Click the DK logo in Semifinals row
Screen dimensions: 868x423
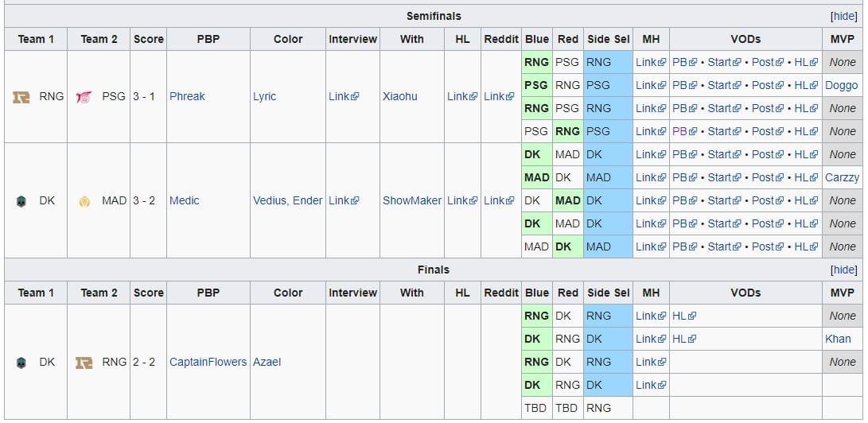[21, 201]
